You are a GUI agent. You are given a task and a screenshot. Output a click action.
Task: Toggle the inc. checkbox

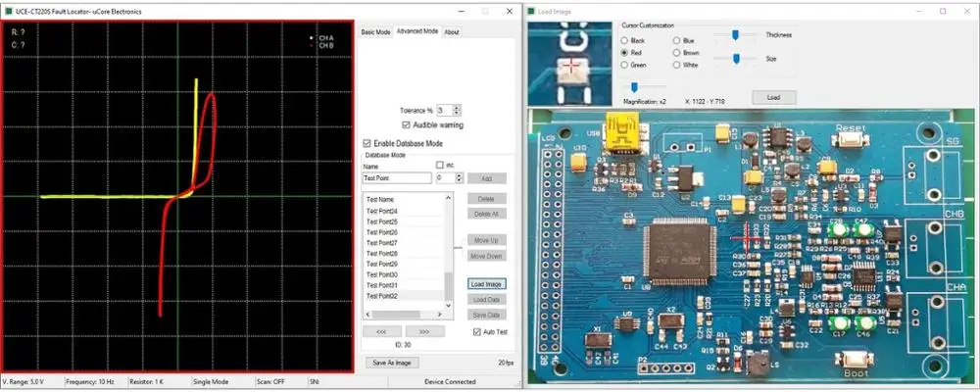click(x=440, y=165)
